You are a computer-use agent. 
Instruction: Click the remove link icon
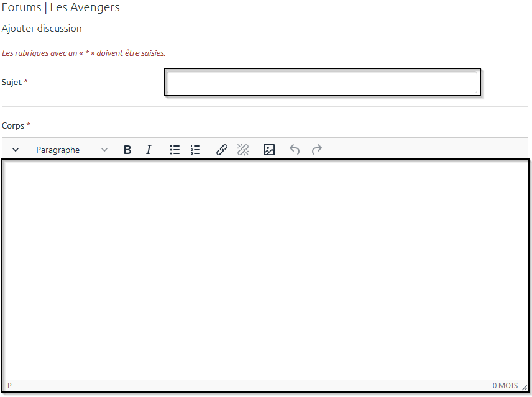coord(243,150)
